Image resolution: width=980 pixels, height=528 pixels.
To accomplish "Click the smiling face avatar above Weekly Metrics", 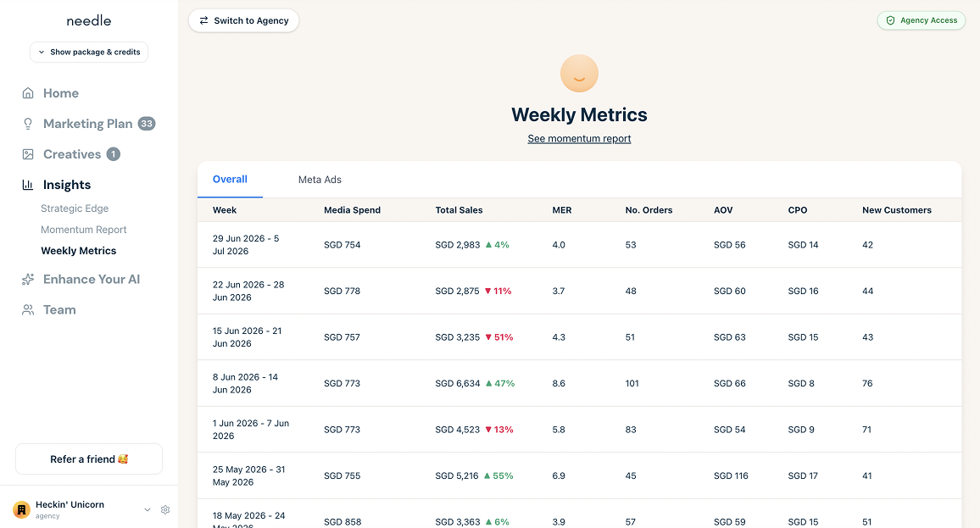I will (x=579, y=74).
